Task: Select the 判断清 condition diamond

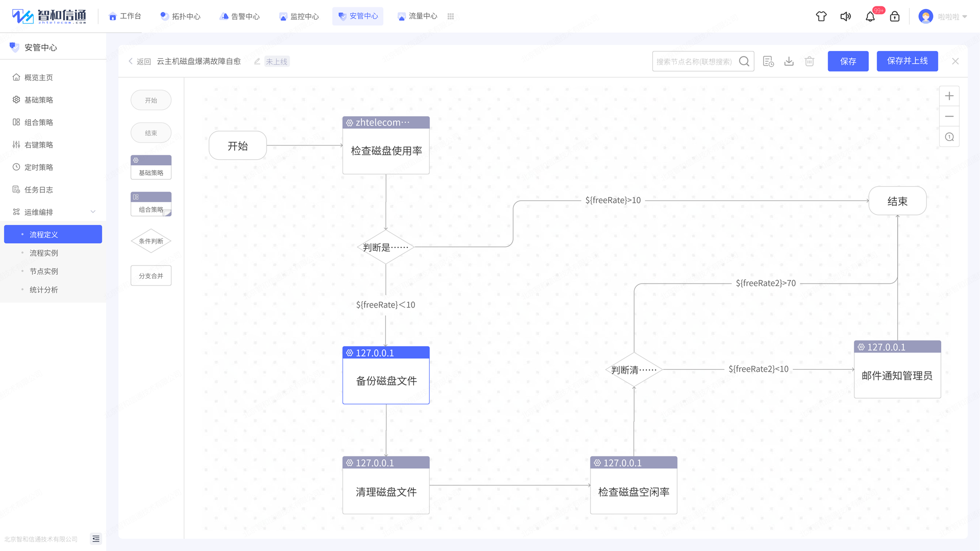Action: (634, 370)
